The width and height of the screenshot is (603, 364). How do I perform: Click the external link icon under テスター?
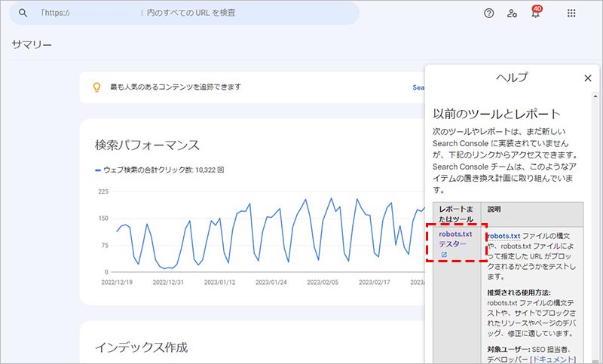point(444,255)
